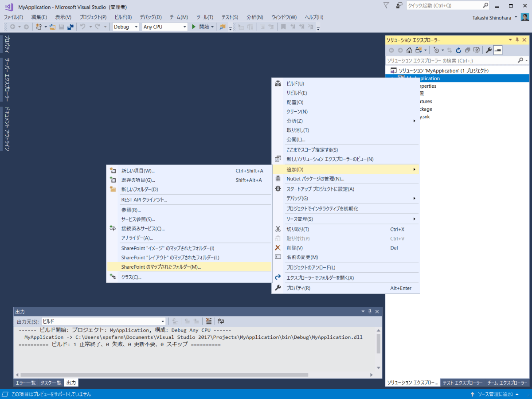Open the Takashi Shinohara account dropdown
This screenshot has width=532, height=399.
516,17
